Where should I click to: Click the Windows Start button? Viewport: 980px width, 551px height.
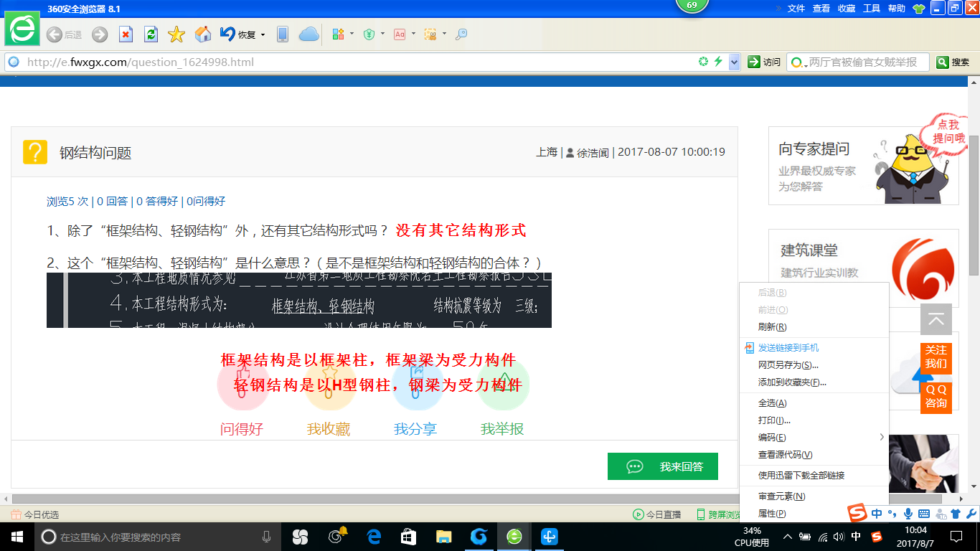[17, 537]
